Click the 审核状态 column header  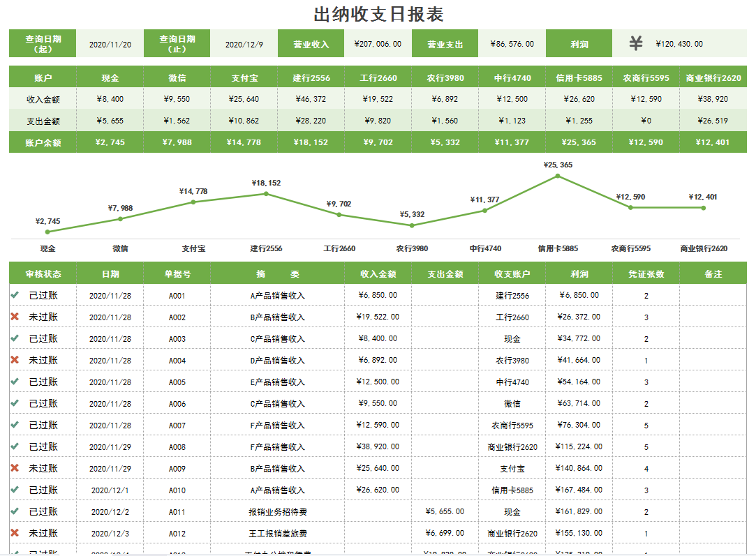tap(43, 273)
